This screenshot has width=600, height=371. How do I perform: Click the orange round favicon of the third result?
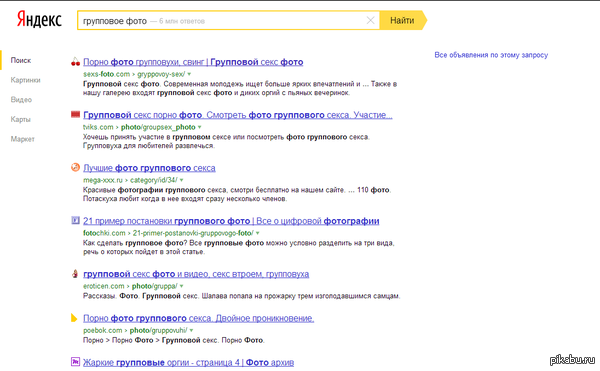pyautogui.click(x=75, y=167)
